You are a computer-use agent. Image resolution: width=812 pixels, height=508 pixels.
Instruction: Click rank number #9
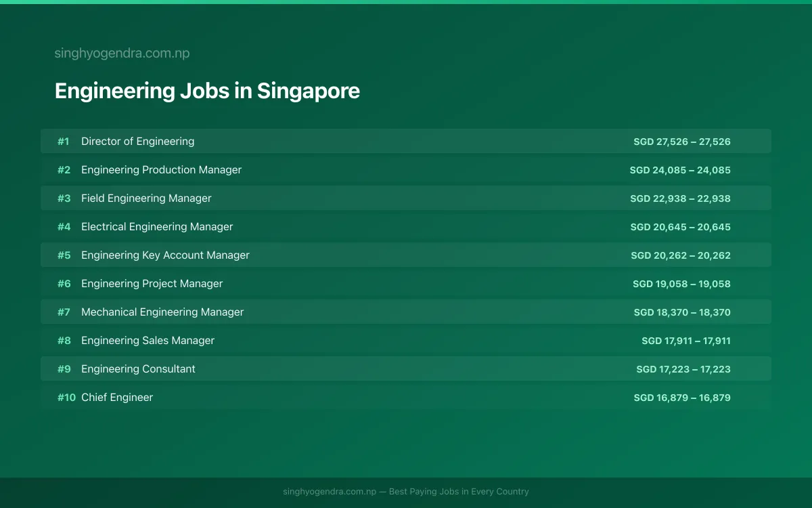64,369
